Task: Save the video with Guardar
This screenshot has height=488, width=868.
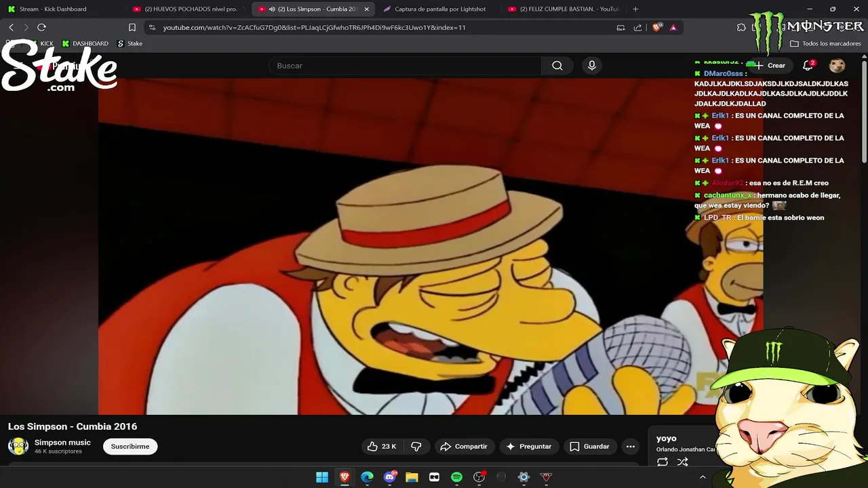Action: click(589, 446)
